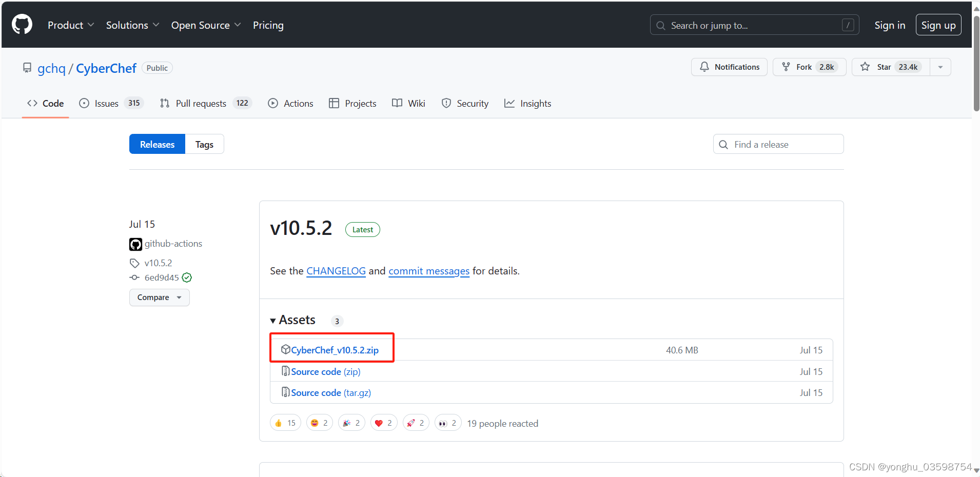Screen dimensions: 980x477
Task: Star the CyberChef repository
Action: coord(891,67)
